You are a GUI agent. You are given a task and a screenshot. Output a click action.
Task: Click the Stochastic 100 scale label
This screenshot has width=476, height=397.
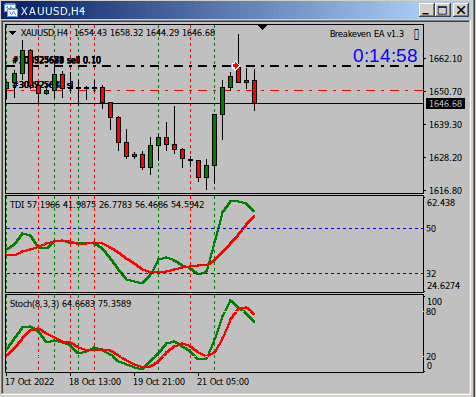tap(434, 302)
